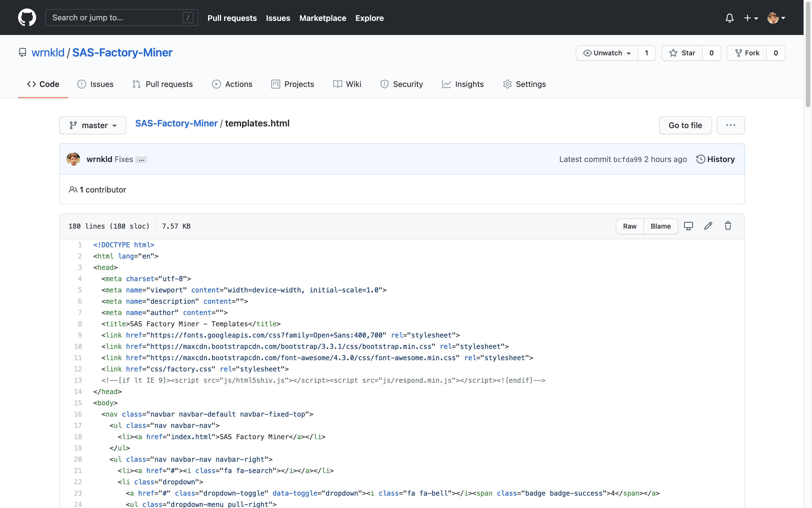The width and height of the screenshot is (812, 508).
Task: Open the three-dots file options menu
Action: pyautogui.click(x=731, y=125)
